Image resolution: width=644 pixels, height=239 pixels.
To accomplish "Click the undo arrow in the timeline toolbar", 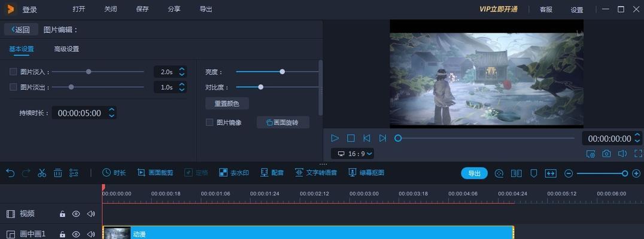I will point(10,173).
